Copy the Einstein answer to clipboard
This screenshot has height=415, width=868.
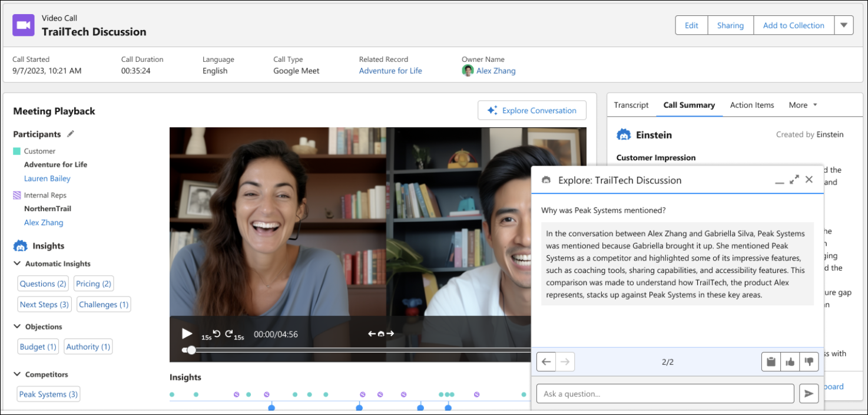tap(771, 361)
